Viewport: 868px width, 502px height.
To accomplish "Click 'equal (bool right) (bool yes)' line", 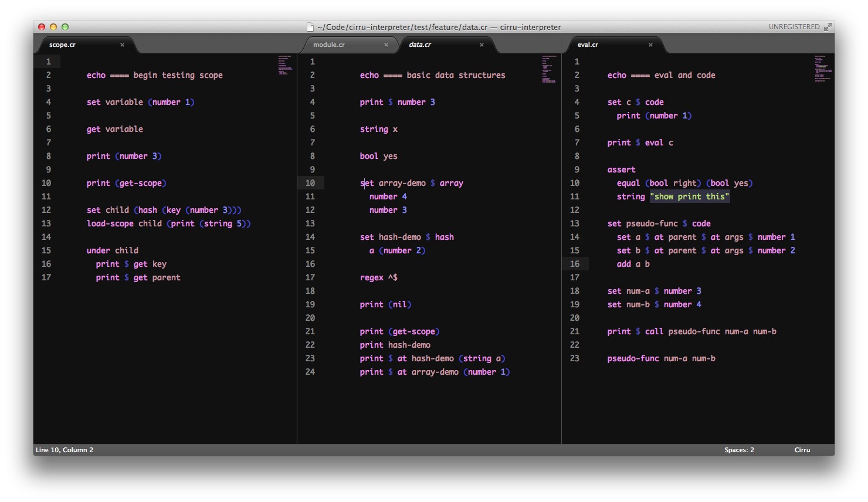I will point(685,183).
